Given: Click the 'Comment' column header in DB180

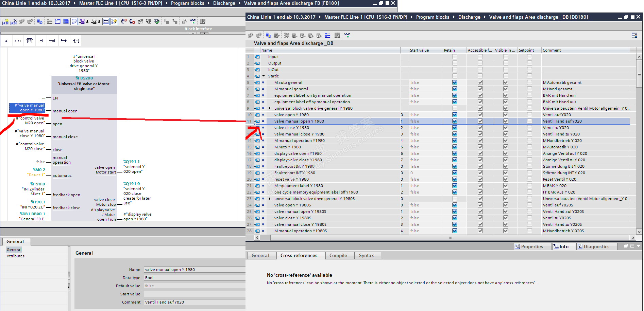Looking at the screenshot, I should (586, 50).
